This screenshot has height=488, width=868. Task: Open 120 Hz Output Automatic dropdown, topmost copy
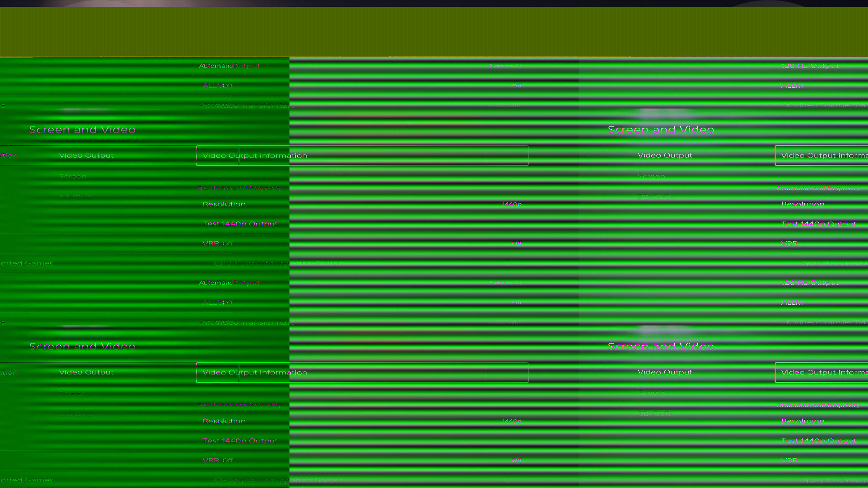505,66
